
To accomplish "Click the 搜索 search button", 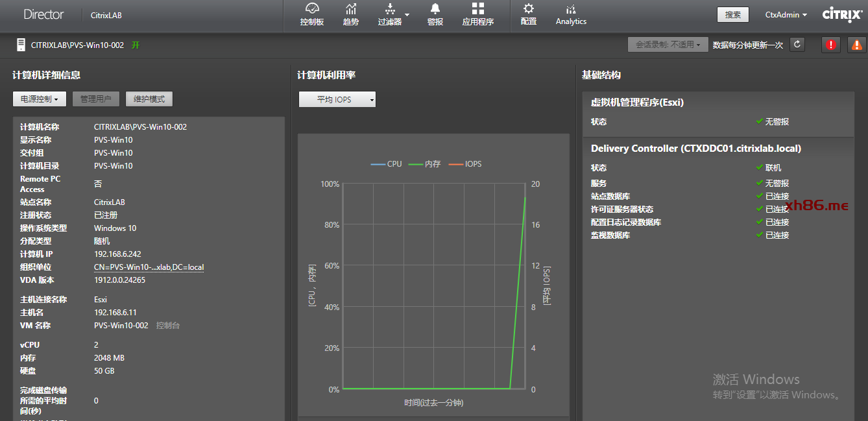I will coord(732,15).
